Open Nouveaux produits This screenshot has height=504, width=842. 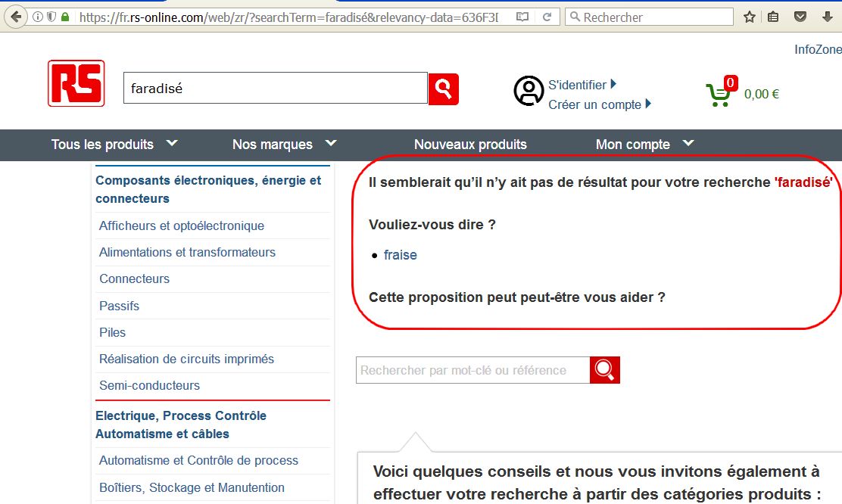pyautogui.click(x=470, y=145)
